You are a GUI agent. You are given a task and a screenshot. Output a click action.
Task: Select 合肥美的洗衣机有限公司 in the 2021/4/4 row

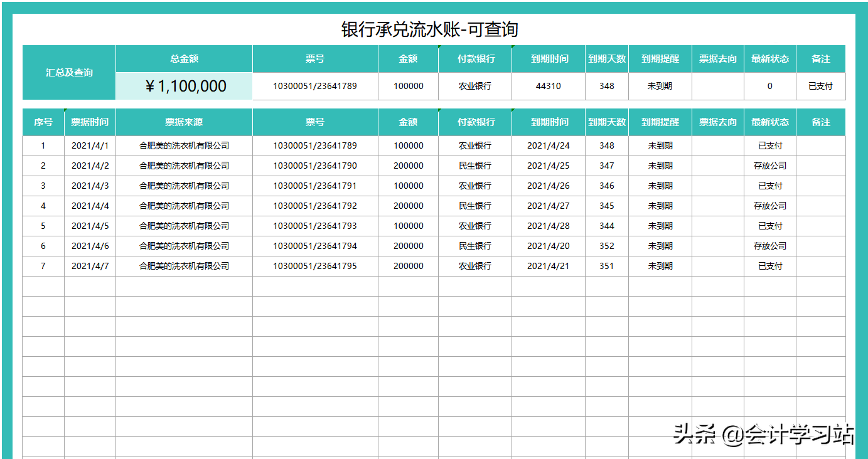click(185, 206)
